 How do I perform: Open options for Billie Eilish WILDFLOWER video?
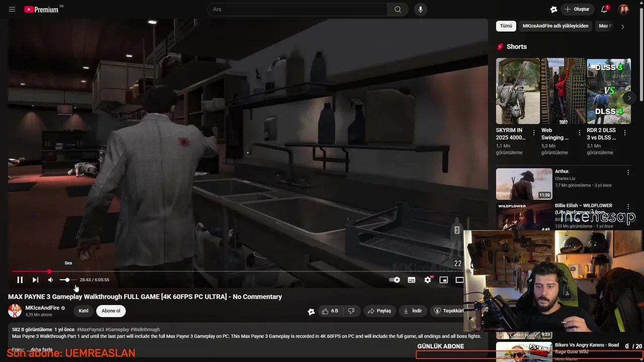(628, 207)
